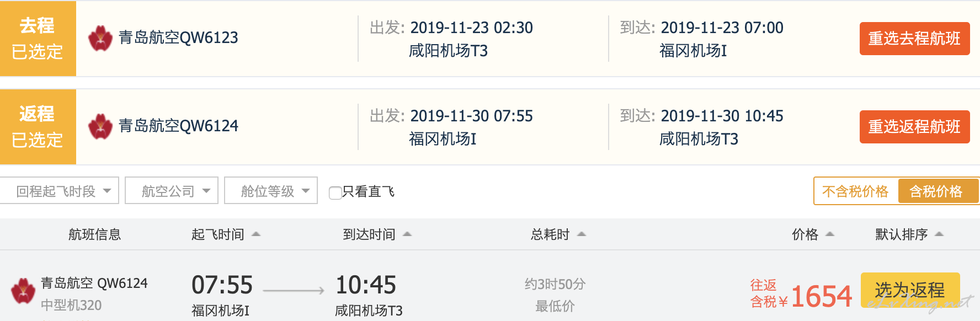Click Qingdao Airlines logo on return QW6124 summary
Screen dimensions: 980x321
click(x=100, y=126)
